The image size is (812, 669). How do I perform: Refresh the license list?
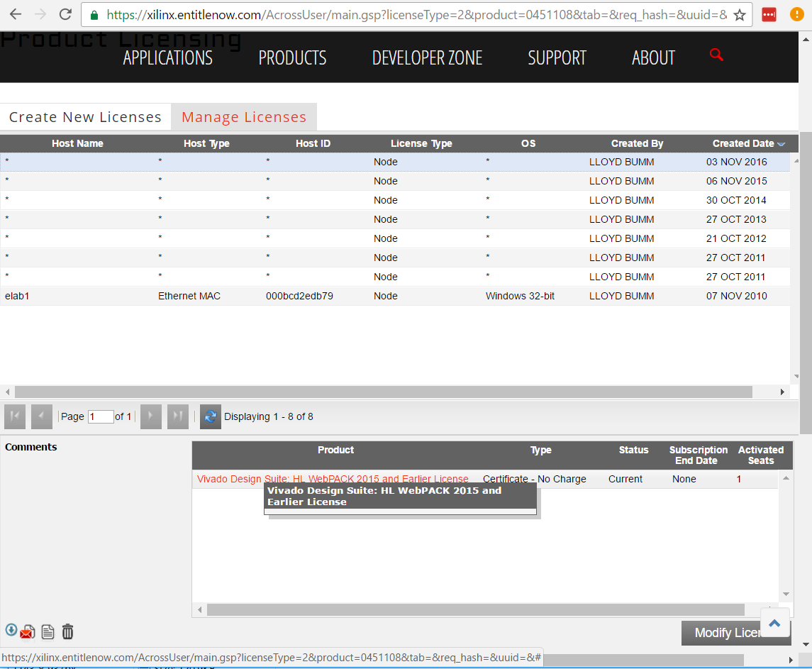pos(210,416)
